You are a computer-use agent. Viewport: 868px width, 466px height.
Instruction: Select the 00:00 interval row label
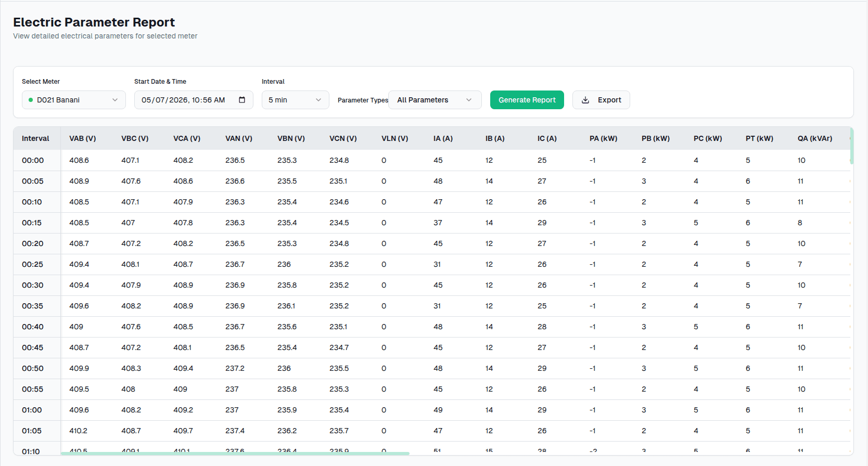pos(33,160)
